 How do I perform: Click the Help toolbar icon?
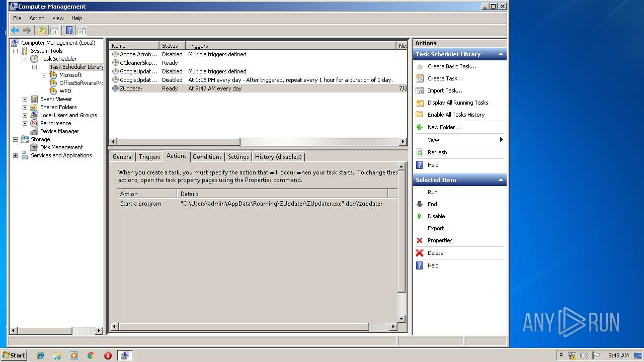pyautogui.click(x=69, y=31)
